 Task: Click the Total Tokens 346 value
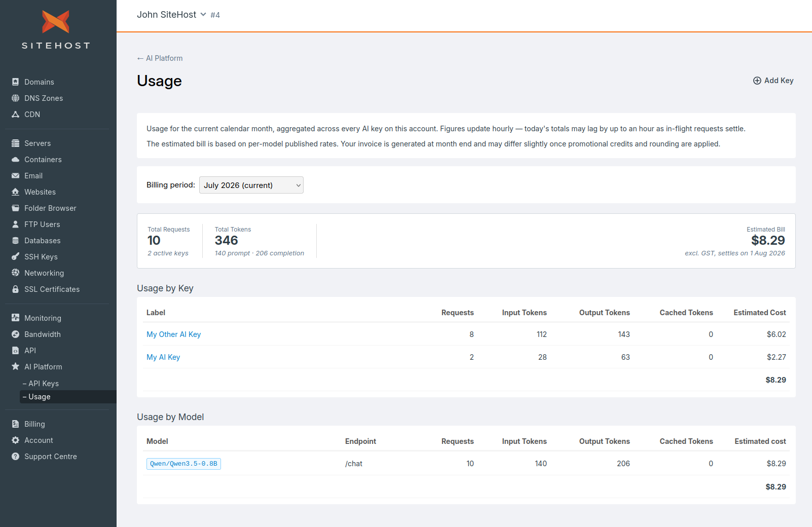pyautogui.click(x=227, y=240)
